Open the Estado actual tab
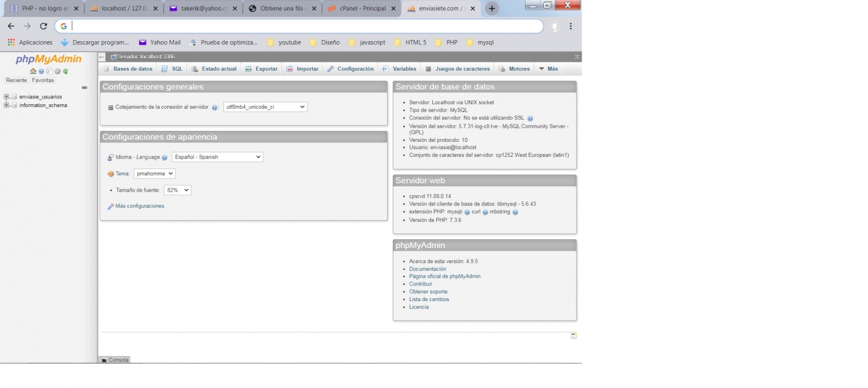 pyautogui.click(x=214, y=69)
